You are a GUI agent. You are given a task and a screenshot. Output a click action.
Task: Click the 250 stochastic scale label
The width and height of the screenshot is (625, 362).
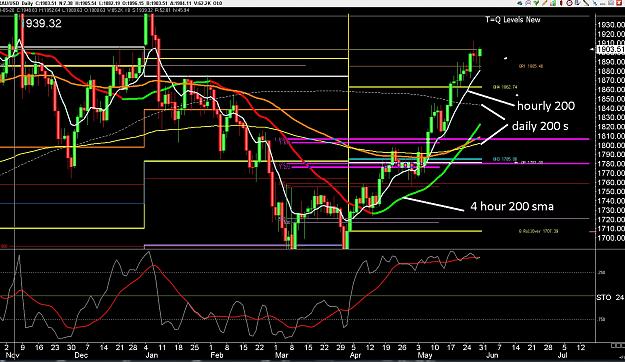tap(601, 273)
